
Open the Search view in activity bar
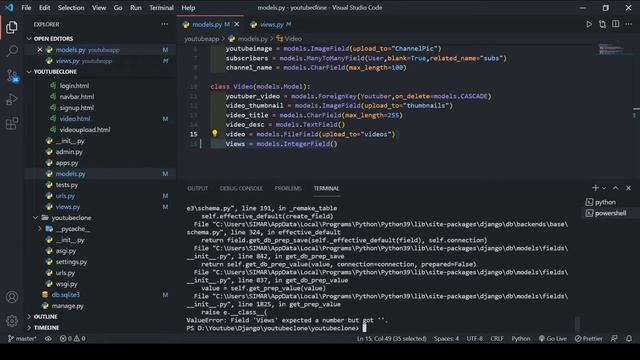(x=12, y=51)
